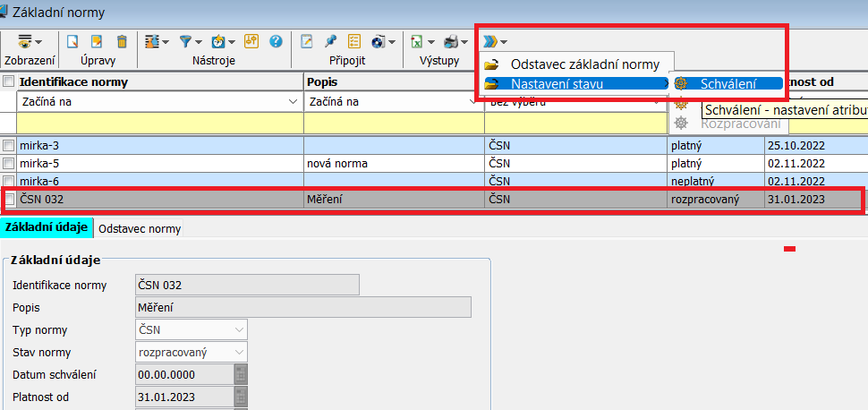
Task: Toggle the select-all checkbox in table header
Action: [9, 82]
